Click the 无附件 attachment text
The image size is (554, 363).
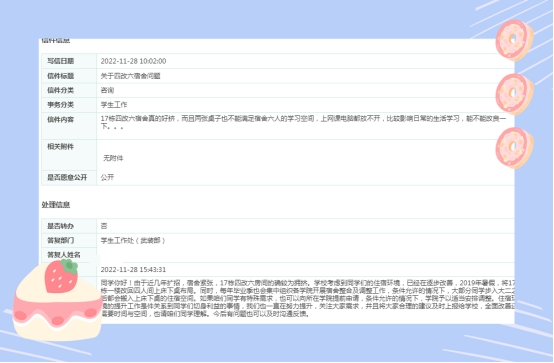click(x=113, y=158)
